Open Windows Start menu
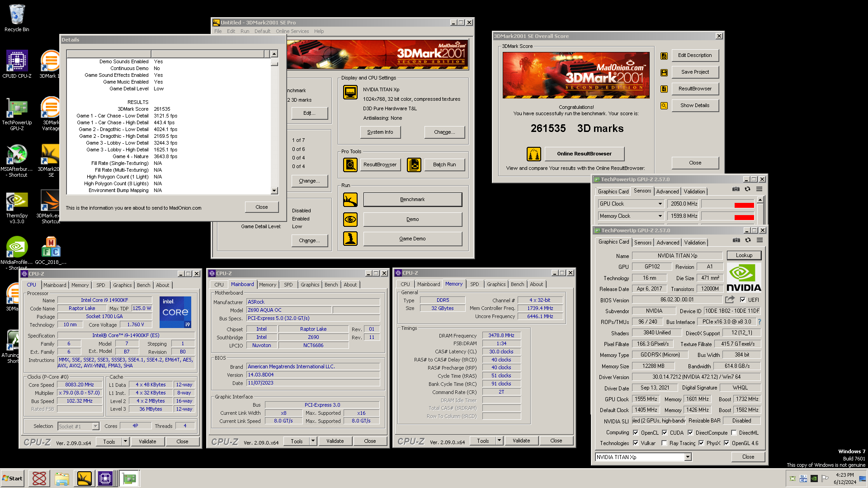The height and width of the screenshot is (488, 868). 12,479
